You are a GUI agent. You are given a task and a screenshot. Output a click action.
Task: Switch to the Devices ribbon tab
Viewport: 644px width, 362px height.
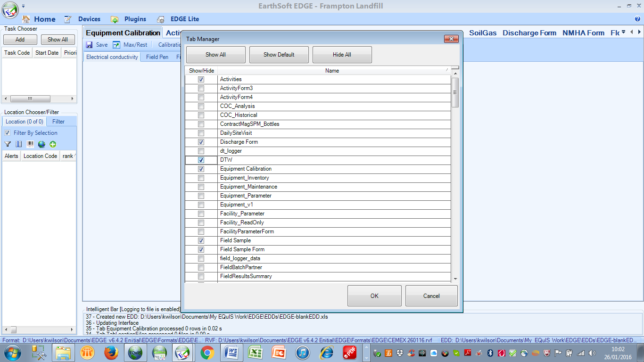tap(89, 19)
